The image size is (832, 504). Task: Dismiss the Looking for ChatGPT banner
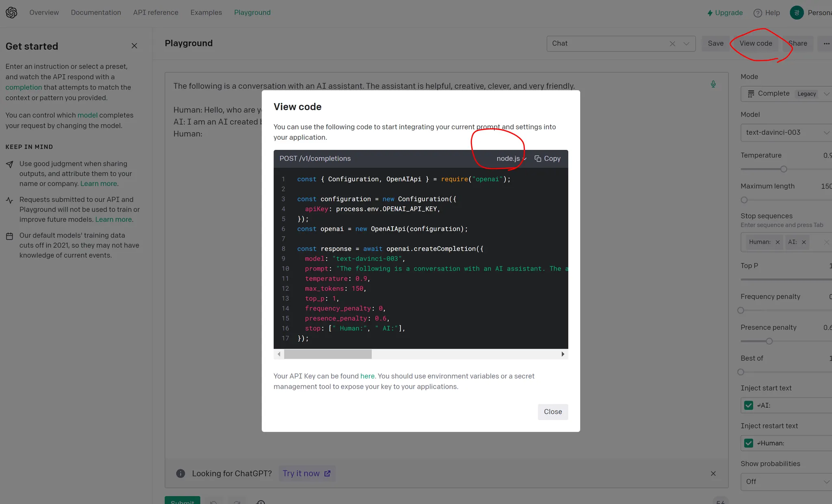tap(713, 474)
